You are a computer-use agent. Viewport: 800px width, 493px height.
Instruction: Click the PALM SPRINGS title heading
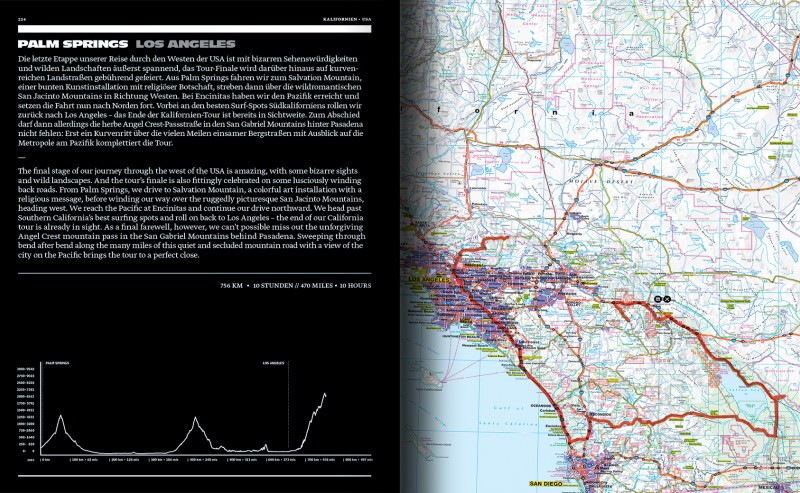click(x=73, y=44)
